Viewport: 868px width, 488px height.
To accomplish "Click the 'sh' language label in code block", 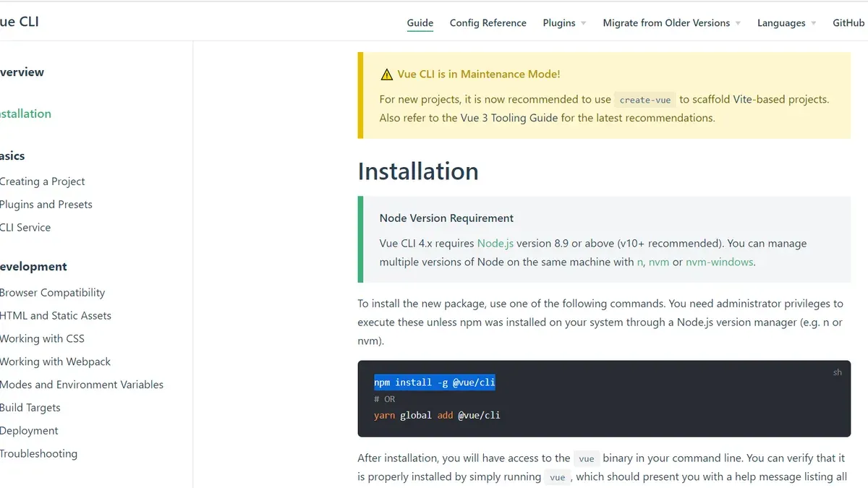I will (837, 372).
